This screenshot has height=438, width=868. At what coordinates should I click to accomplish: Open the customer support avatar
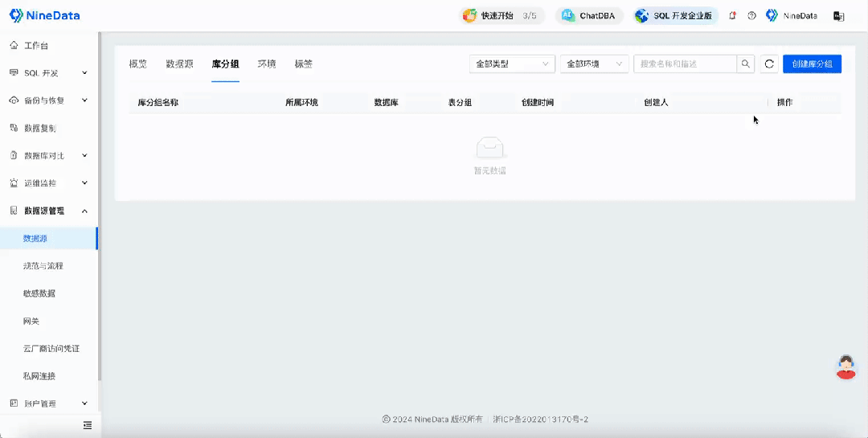point(845,367)
